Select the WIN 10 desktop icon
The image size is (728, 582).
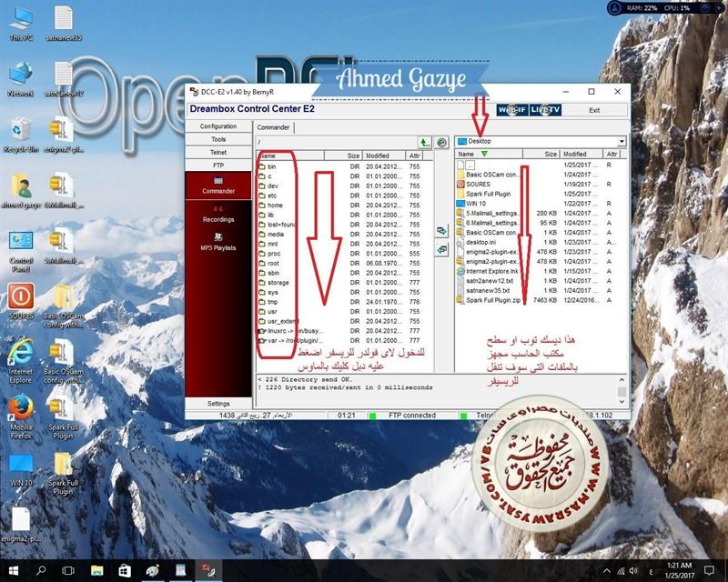click(x=21, y=470)
